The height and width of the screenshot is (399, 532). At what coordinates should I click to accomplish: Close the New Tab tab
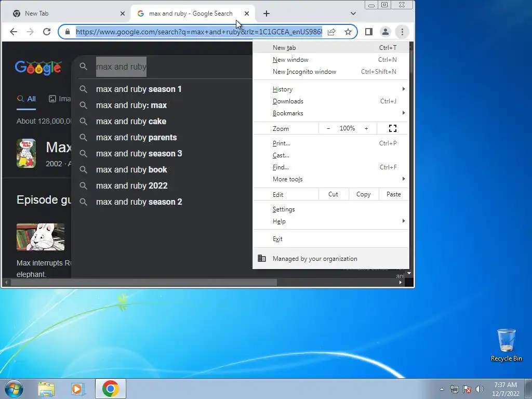coord(123,14)
